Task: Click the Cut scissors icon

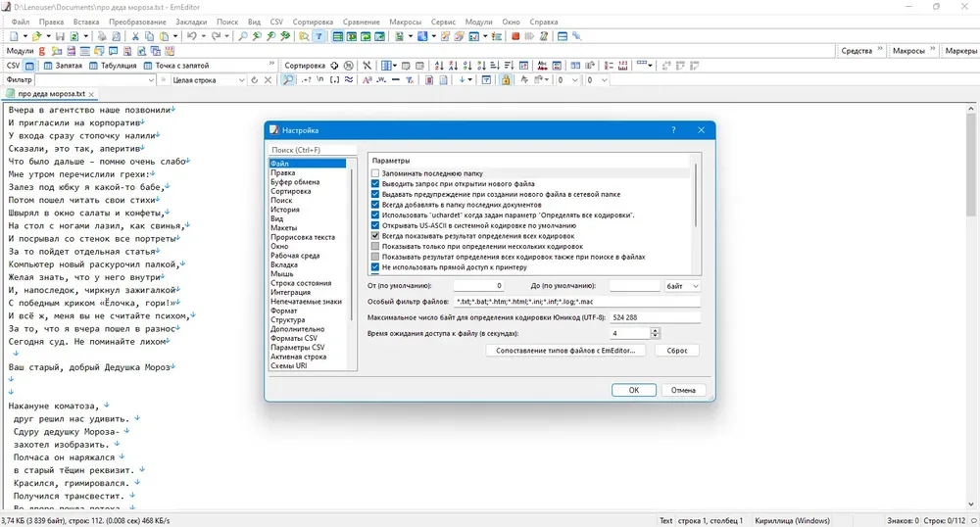Action: tap(135, 36)
